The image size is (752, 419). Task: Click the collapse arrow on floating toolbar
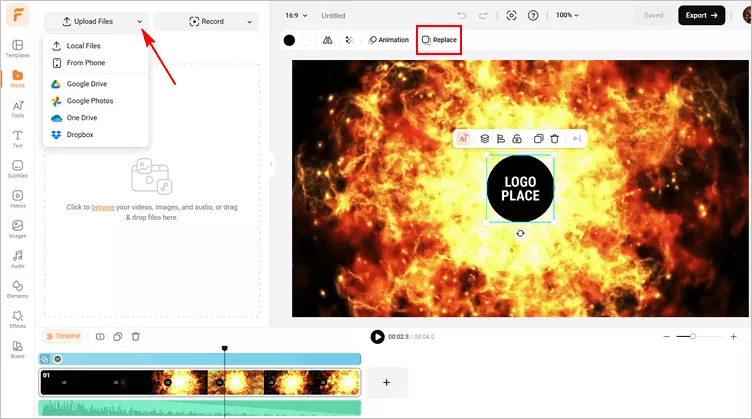click(577, 139)
